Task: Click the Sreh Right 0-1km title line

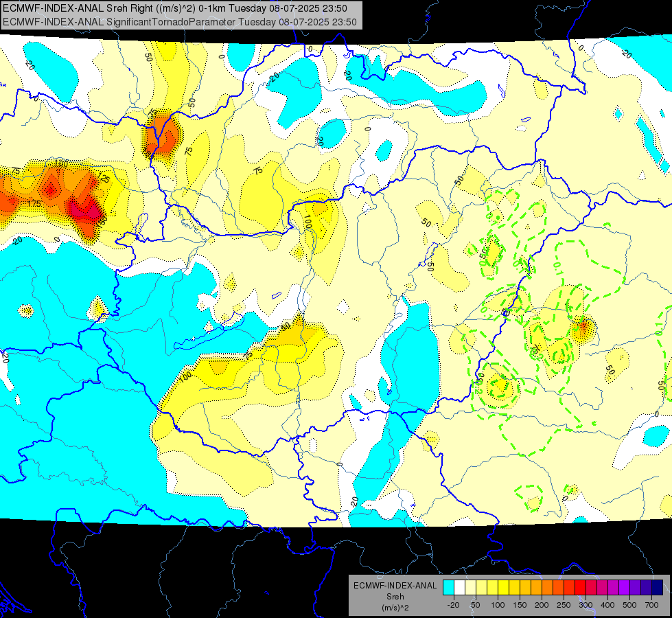Action: 175,8
